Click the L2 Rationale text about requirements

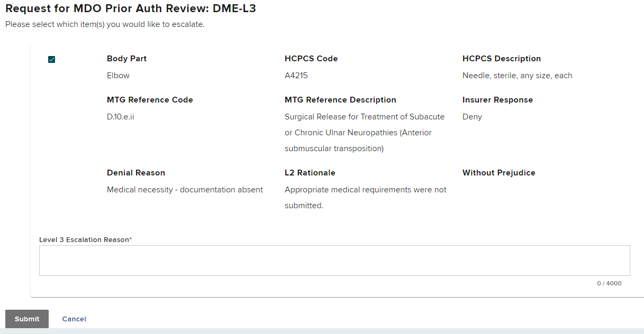(x=365, y=197)
